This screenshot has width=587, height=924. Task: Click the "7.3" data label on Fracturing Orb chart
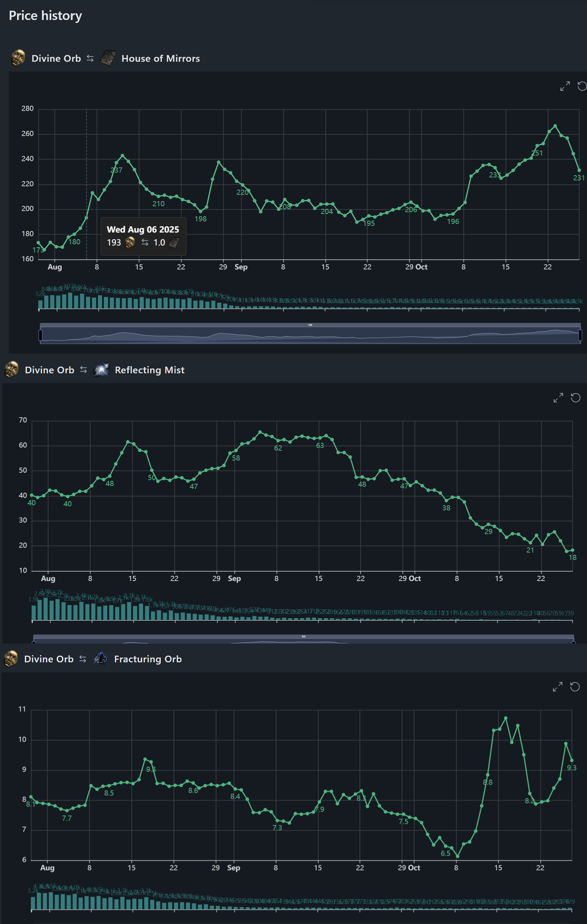click(277, 828)
